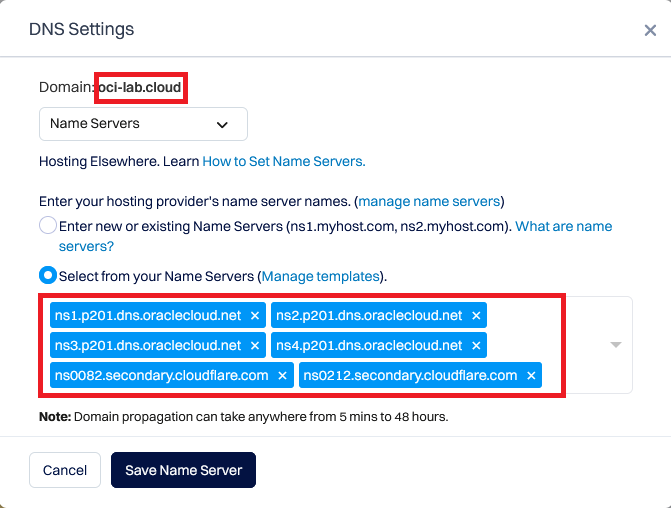Viewport: 671px width, 508px height.
Task: Open the Name Servers type dropdown
Action: (143, 125)
